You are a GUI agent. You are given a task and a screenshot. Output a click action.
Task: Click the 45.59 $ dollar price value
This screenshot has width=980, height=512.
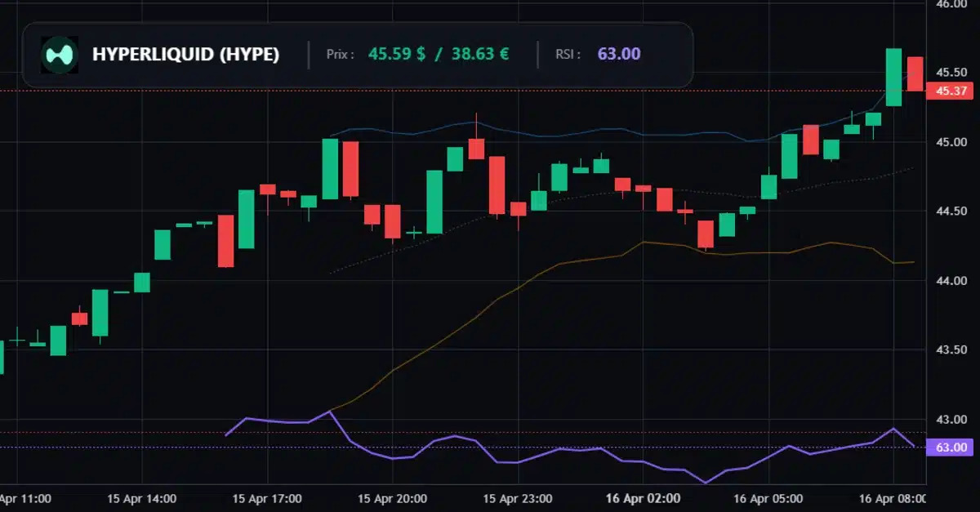pos(397,55)
